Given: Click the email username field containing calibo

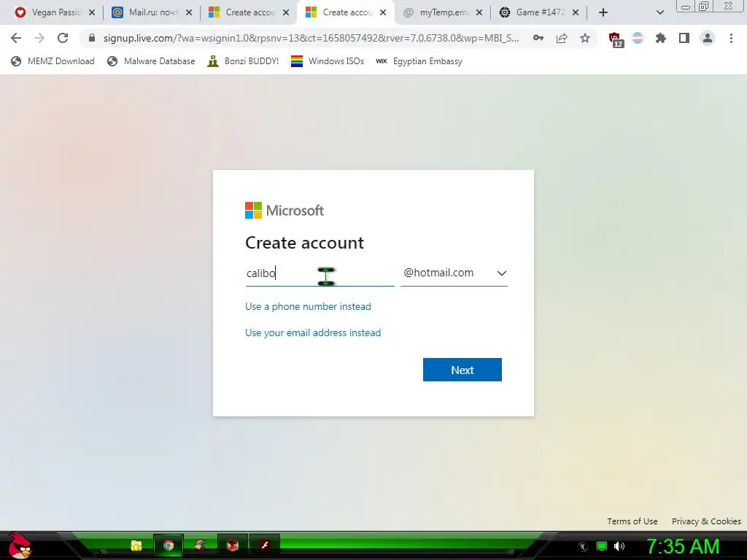Looking at the screenshot, I should click(320, 273).
